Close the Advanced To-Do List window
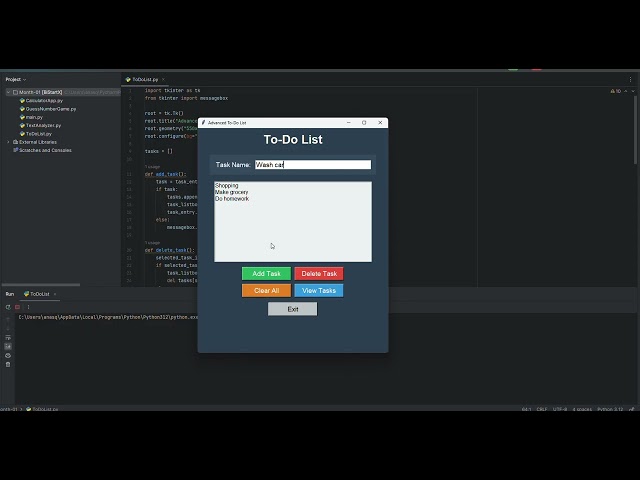Screen dimensions: 640x480 (x=380, y=122)
